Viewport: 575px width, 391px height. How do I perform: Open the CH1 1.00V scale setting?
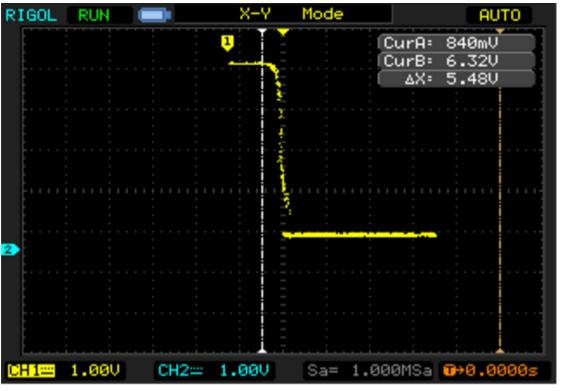tap(95, 370)
